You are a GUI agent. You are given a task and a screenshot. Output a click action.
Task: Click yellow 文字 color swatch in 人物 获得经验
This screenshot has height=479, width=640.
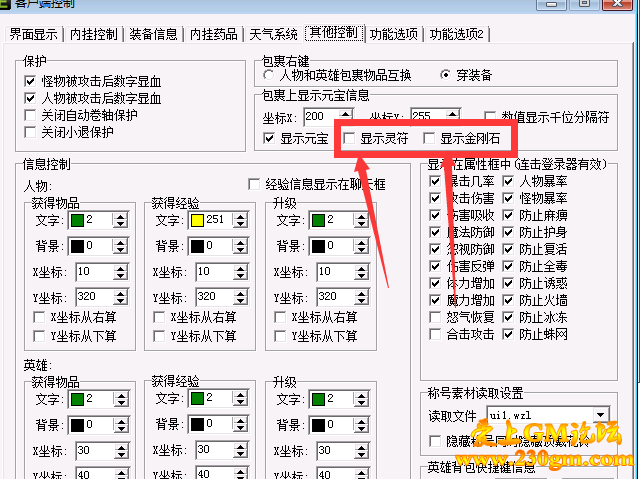click(x=197, y=220)
